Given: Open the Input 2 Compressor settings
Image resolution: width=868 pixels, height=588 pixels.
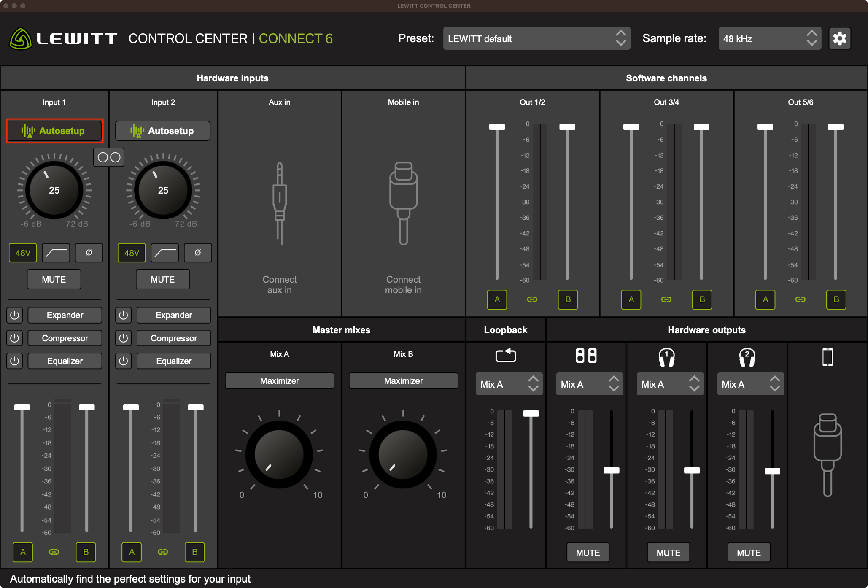Looking at the screenshot, I should click(174, 338).
